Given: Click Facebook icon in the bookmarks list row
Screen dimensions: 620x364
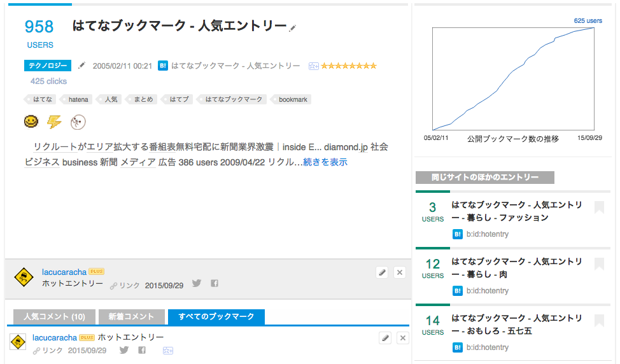Looking at the screenshot, I should [x=142, y=350].
